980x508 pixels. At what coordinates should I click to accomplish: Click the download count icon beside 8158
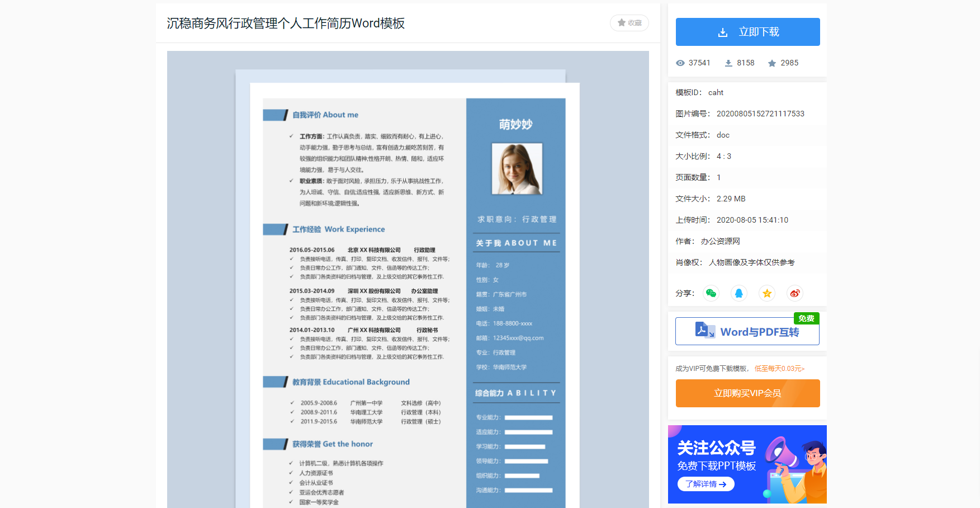click(x=728, y=63)
